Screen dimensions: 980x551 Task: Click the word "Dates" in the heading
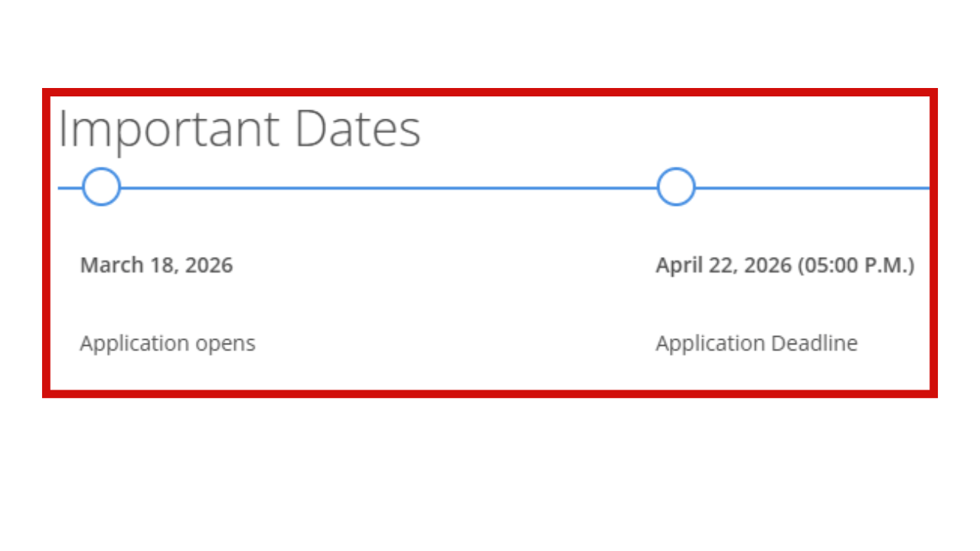pos(358,129)
